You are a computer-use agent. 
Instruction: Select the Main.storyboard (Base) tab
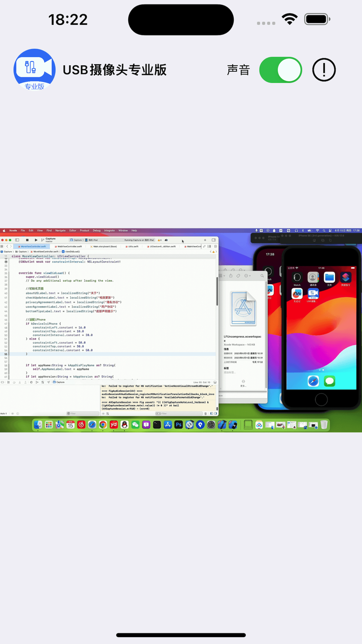tap(104, 246)
